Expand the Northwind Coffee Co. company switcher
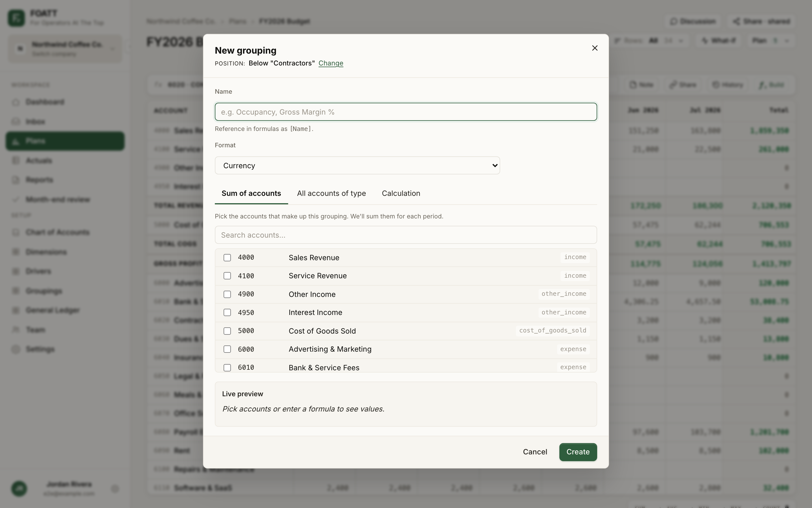Viewport: 812px width, 508px height. click(x=65, y=49)
